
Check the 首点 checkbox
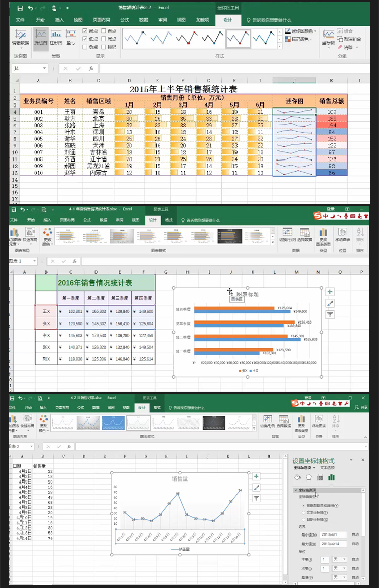(x=104, y=31)
